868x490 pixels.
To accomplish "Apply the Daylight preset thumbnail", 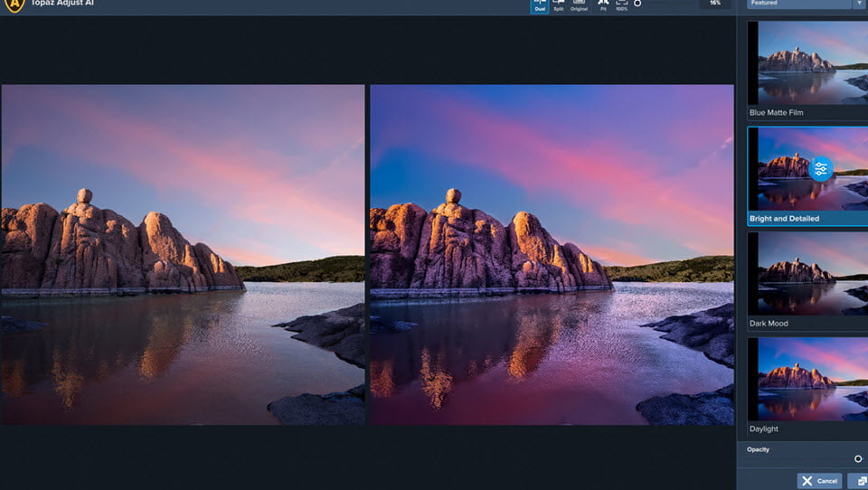I will pos(807,380).
